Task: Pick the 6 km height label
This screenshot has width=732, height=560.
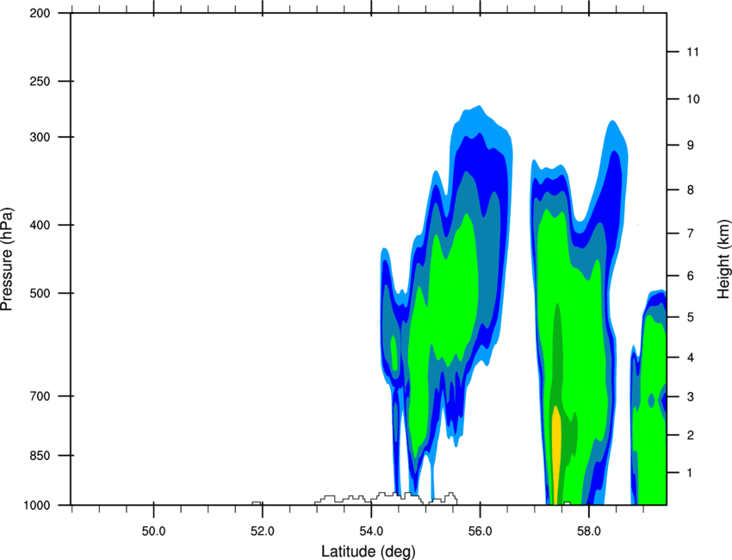Action: click(691, 276)
